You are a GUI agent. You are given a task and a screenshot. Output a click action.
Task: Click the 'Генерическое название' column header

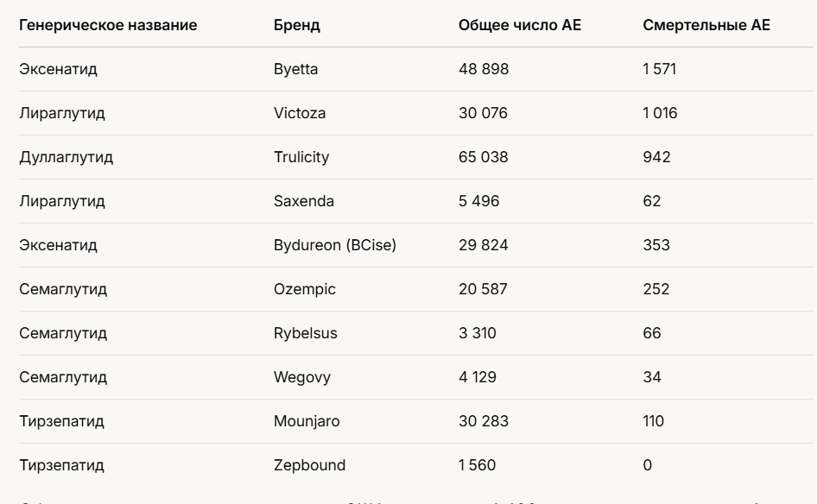(108, 25)
